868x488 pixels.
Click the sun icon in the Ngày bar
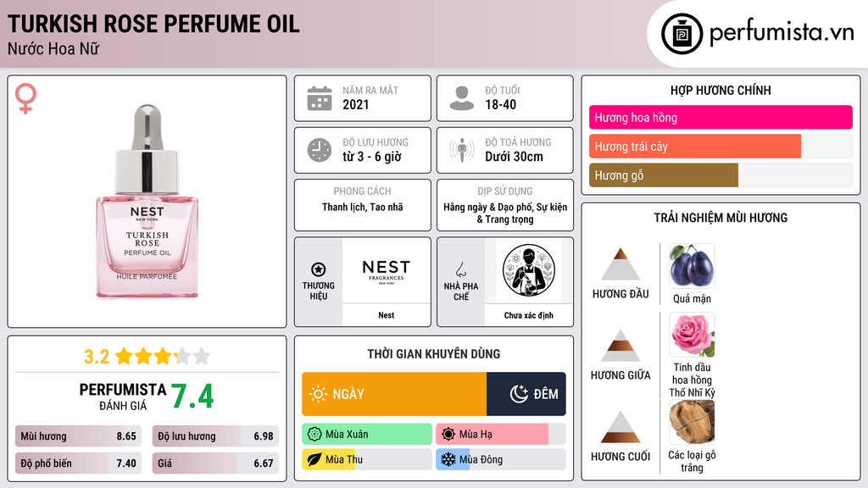click(318, 394)
